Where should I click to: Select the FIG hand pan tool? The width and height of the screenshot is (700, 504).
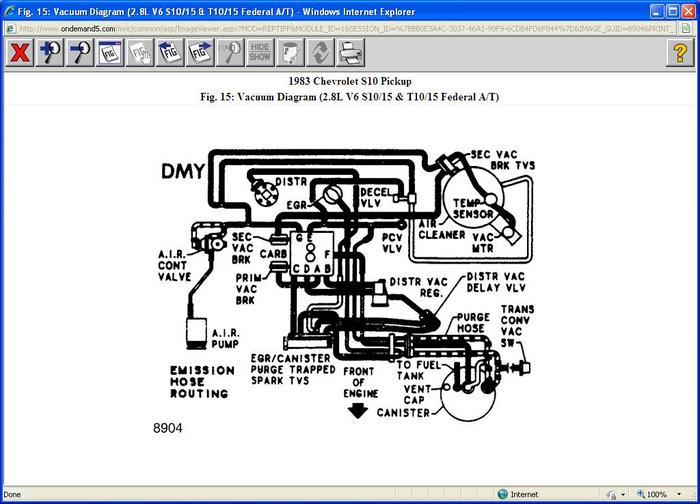140,53
